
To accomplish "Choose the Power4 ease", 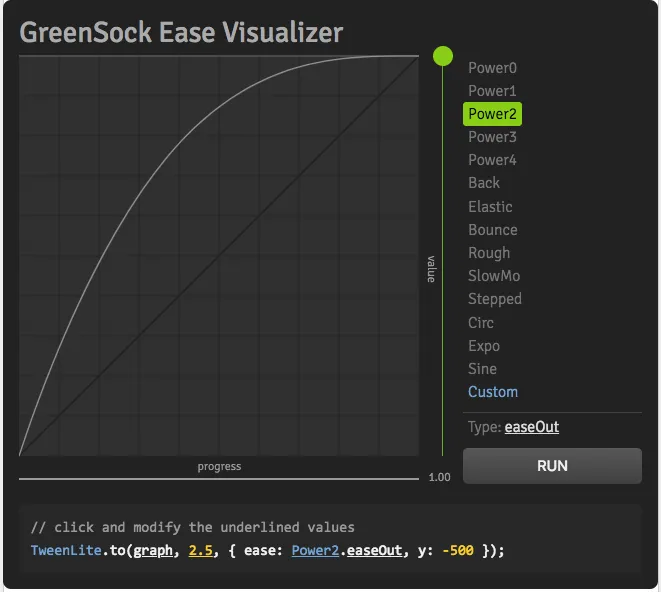I will tap(492, 160).
